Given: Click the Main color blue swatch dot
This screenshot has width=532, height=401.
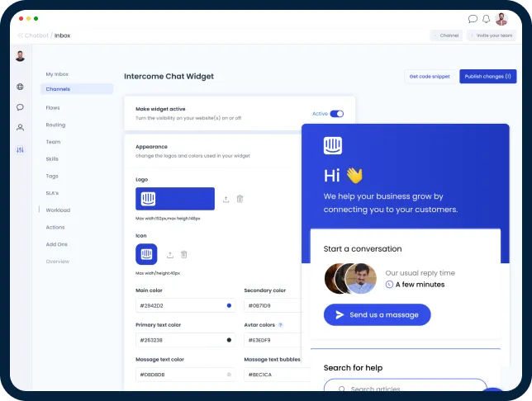Looking at the screenshot, I should 229,305.
